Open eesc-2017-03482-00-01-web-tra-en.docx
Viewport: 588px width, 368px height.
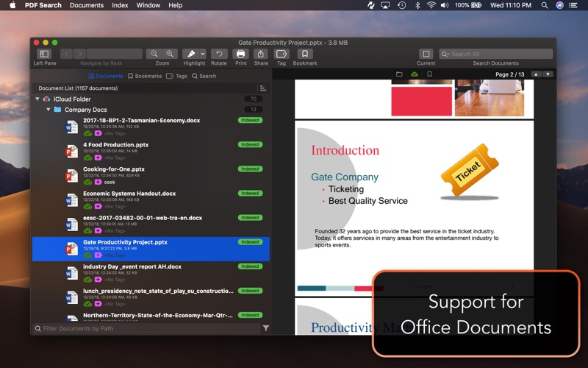coord(143,218)
